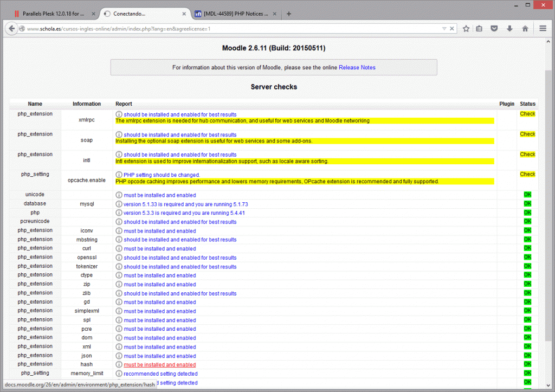Open a new browser tab
Screen dimensions: 555x392
289,14
